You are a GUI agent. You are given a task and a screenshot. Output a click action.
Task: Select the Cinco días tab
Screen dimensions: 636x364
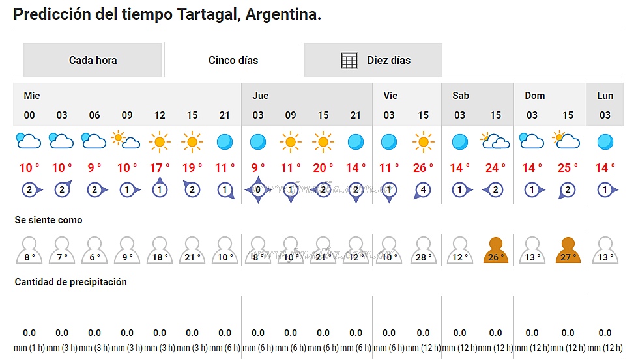coord(233,61)
